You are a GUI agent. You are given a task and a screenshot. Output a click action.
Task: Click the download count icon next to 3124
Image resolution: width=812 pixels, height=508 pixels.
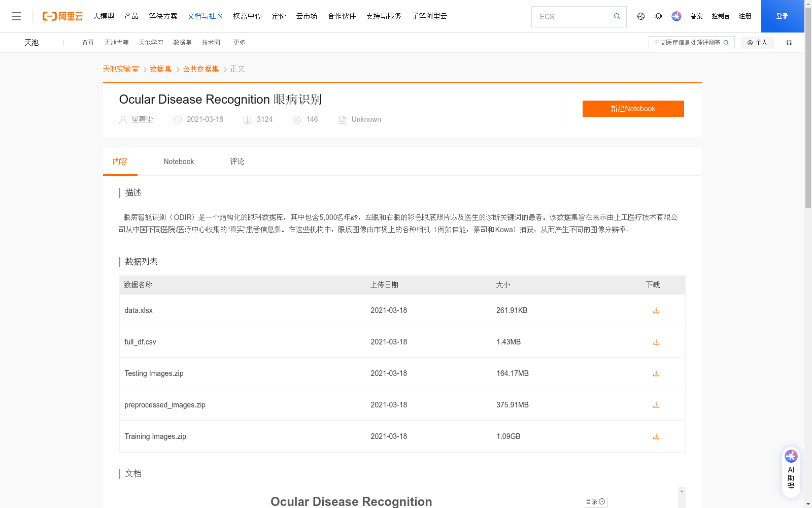pos(247,120)
